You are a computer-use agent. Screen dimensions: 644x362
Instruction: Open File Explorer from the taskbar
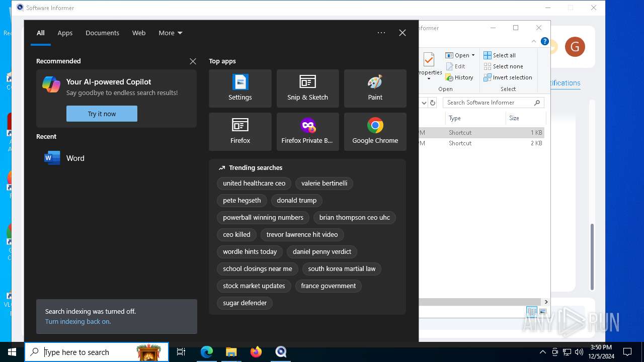coord(231,352)
